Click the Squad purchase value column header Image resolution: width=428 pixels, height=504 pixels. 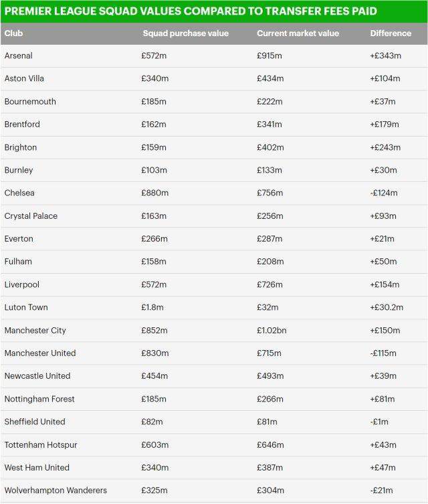point(185,33)
